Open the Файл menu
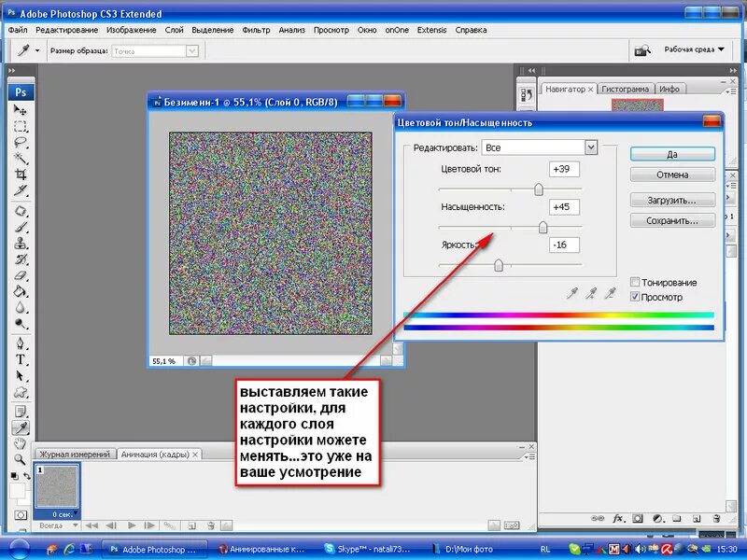 coord(18,30)
